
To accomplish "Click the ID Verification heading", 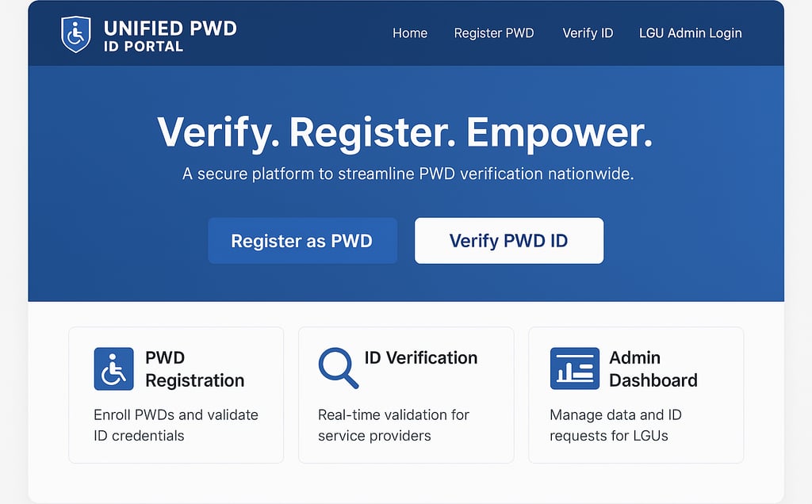I will [421, 357].
